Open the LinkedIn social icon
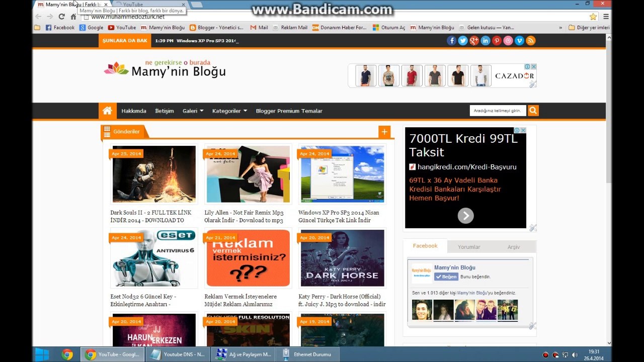 486,41
